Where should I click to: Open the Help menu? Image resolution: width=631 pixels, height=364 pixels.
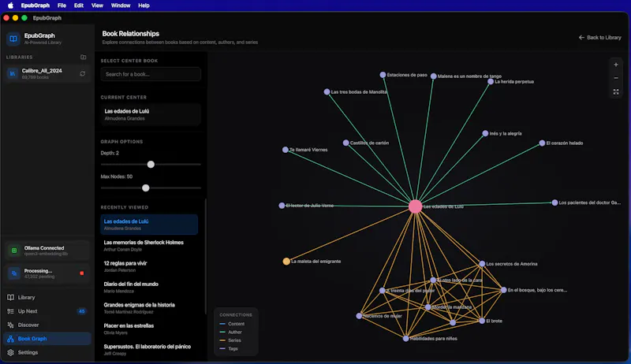pyautogui.click(x=144, y=6)
